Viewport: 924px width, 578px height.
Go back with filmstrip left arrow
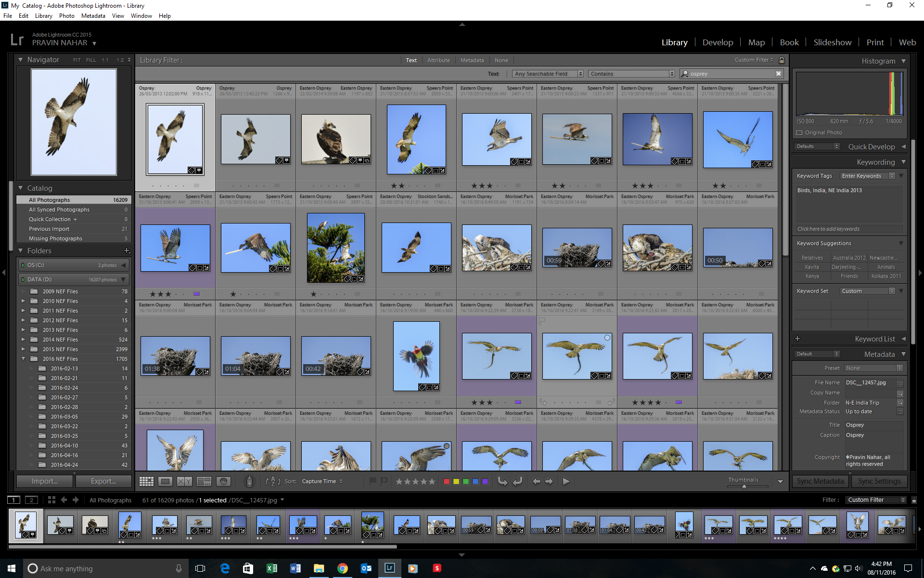[64, 500]
